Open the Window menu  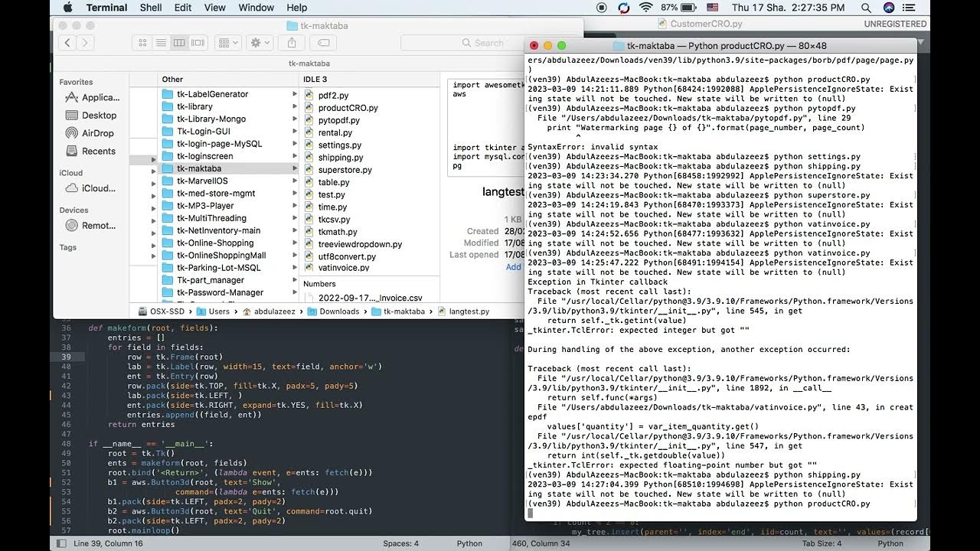[x=256, y=8]
